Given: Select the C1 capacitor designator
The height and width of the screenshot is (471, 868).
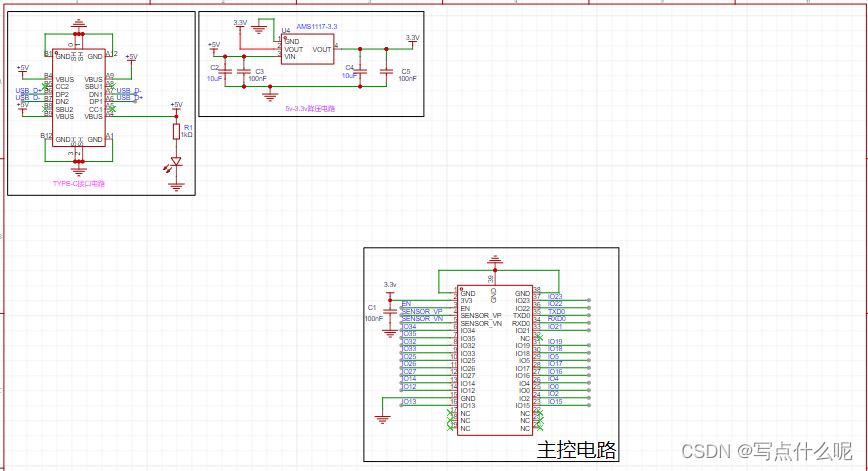Looking at the screenshot, I should point(371,307).
